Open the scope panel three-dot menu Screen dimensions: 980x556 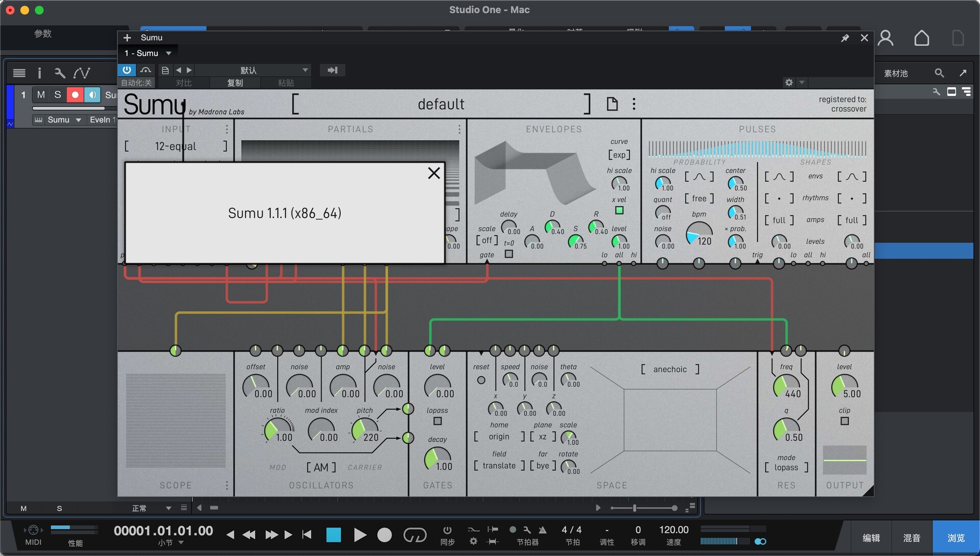click(x=227, y=485)
